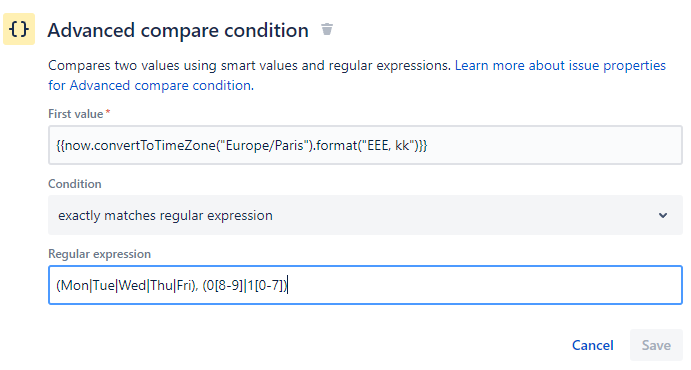Screen dimensions: 691x370
Task: Cancel the condition edit
Action: pos(592,345)
